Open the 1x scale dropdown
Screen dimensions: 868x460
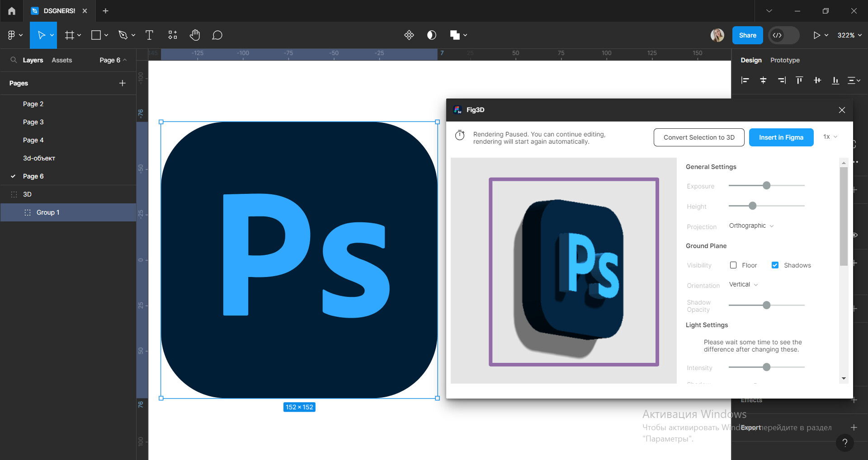click(830, 137)
